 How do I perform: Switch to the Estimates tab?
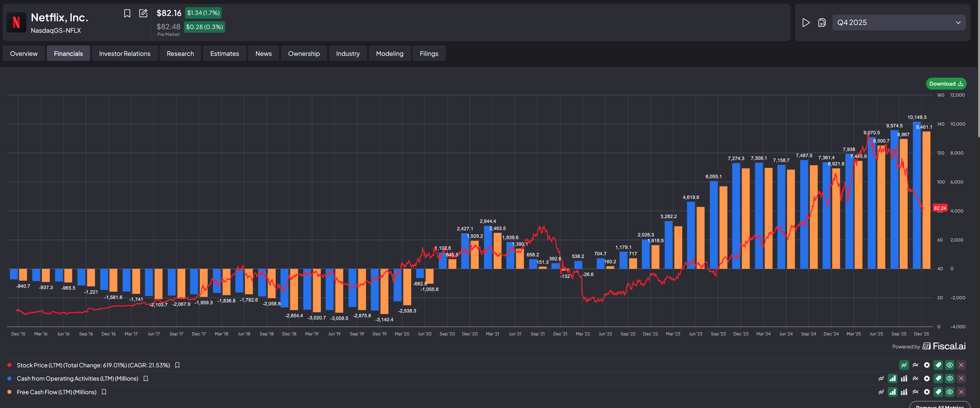(x=224, y=54)
